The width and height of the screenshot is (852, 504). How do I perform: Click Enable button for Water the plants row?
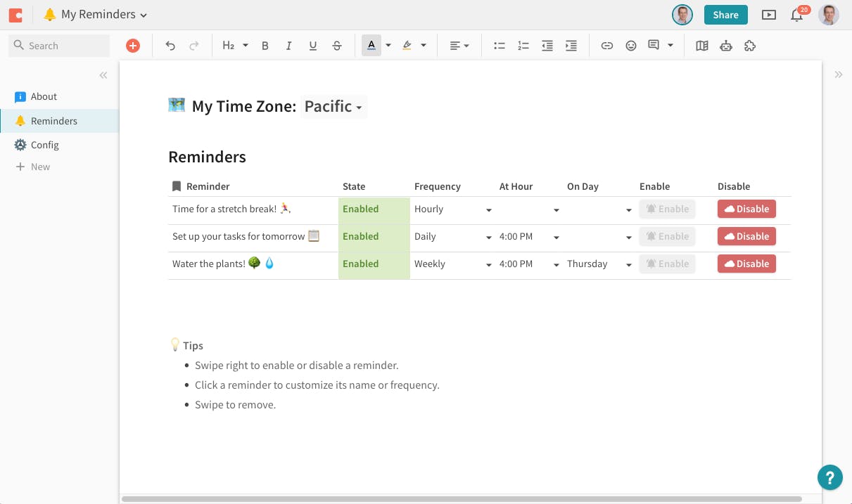click(667, 264)
